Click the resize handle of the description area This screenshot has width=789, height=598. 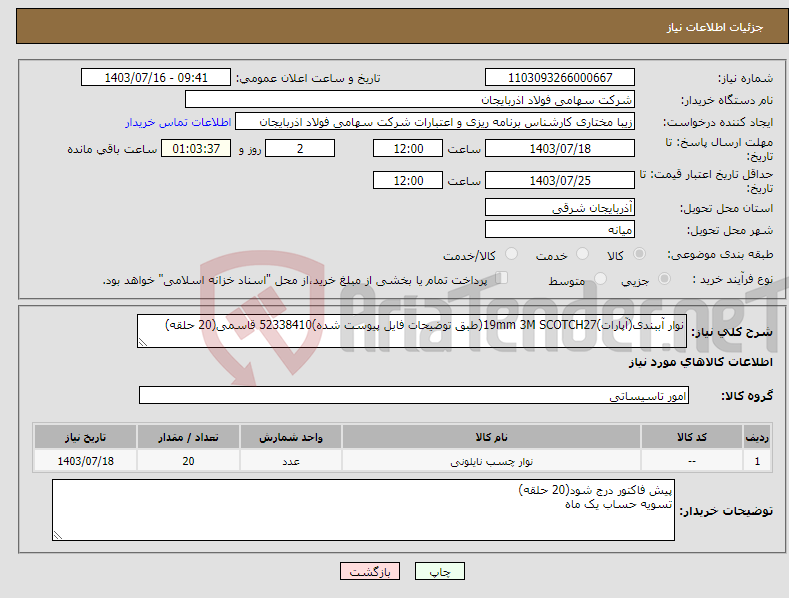click(142, 342)
